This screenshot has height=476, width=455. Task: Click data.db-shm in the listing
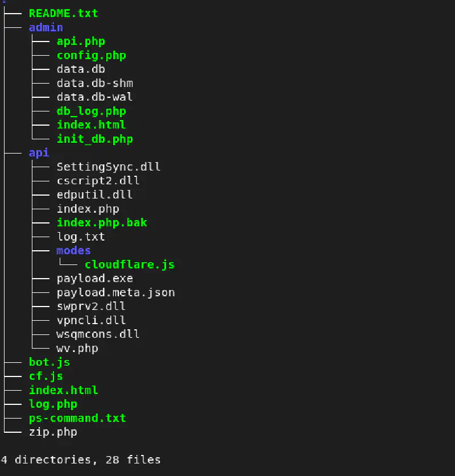pyautogui.click(x=95, y=83)
